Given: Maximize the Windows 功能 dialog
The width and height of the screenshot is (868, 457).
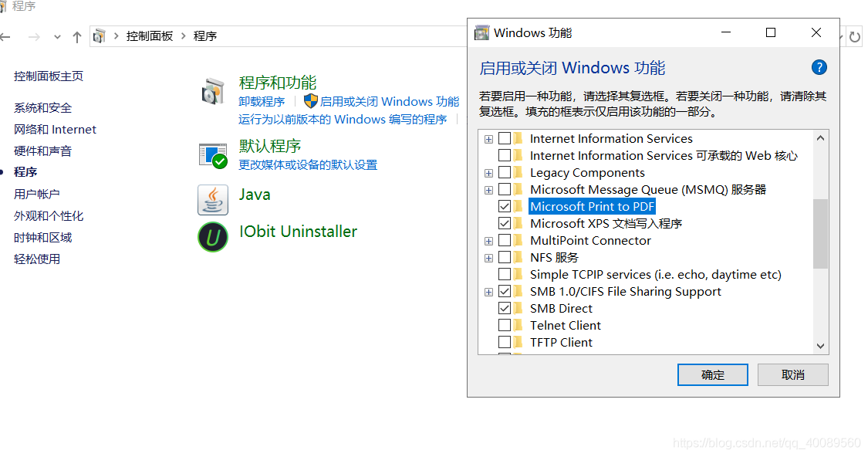Looking at the screenshot, I should 771,32.
